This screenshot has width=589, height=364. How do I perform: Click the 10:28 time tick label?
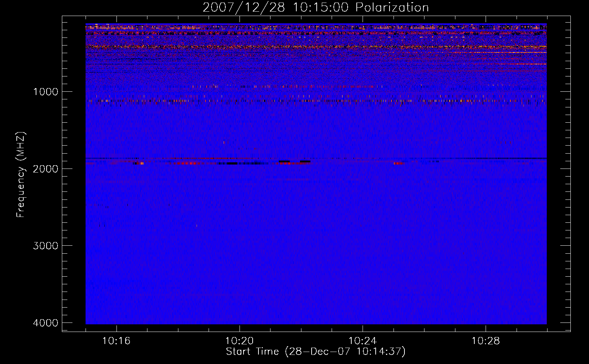pyautogui.click(x=486, y=341)
